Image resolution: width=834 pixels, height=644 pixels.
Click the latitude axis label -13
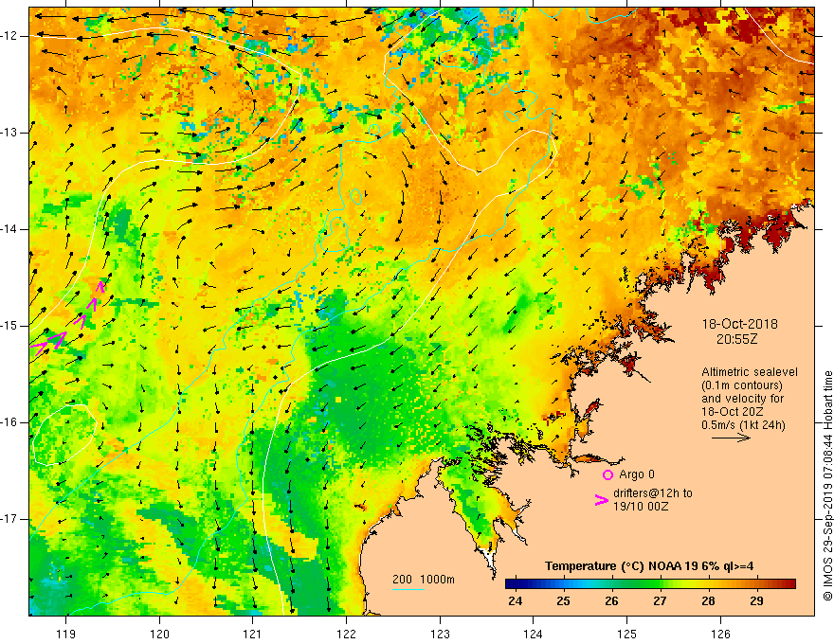click(x=10, y=133)
